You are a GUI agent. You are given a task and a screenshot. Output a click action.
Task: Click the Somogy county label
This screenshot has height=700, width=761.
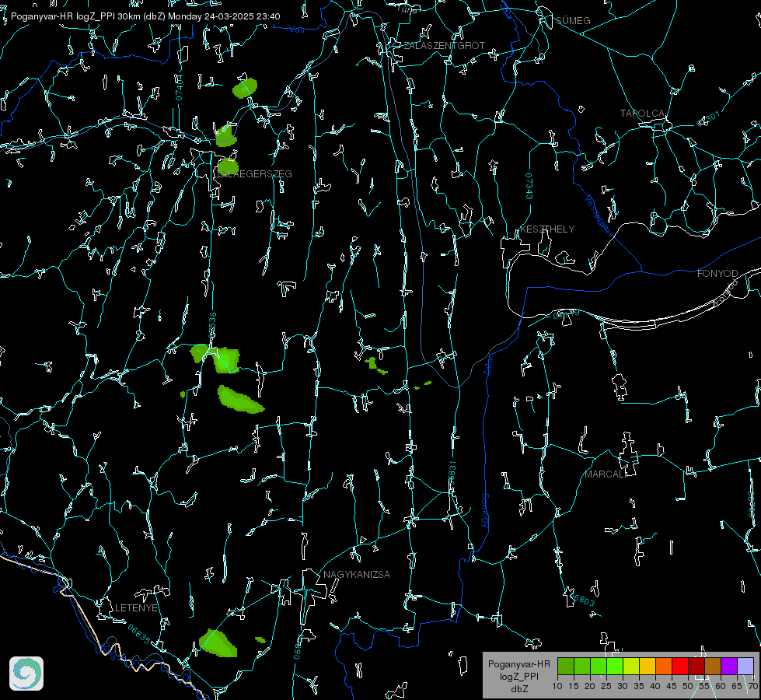coord(484,511)
